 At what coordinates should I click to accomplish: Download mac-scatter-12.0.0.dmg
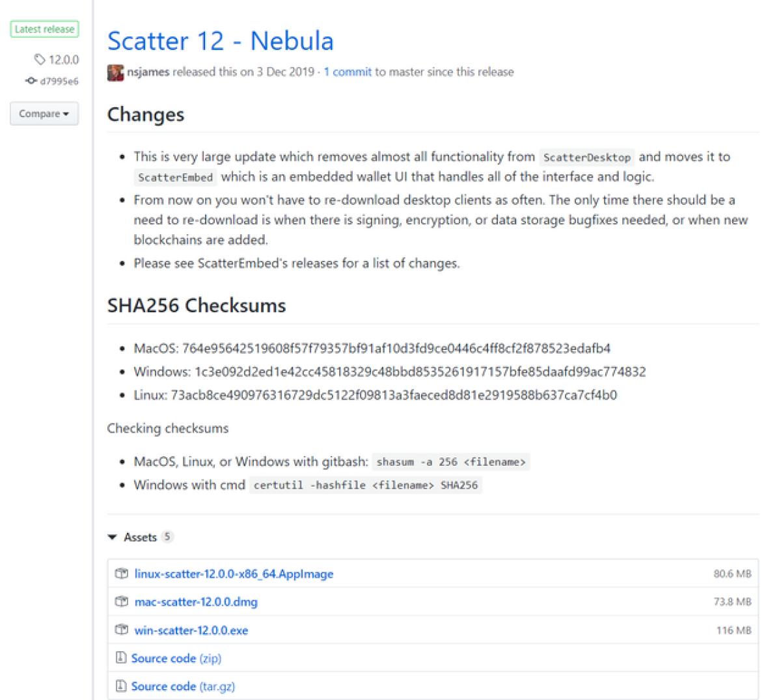196,602
